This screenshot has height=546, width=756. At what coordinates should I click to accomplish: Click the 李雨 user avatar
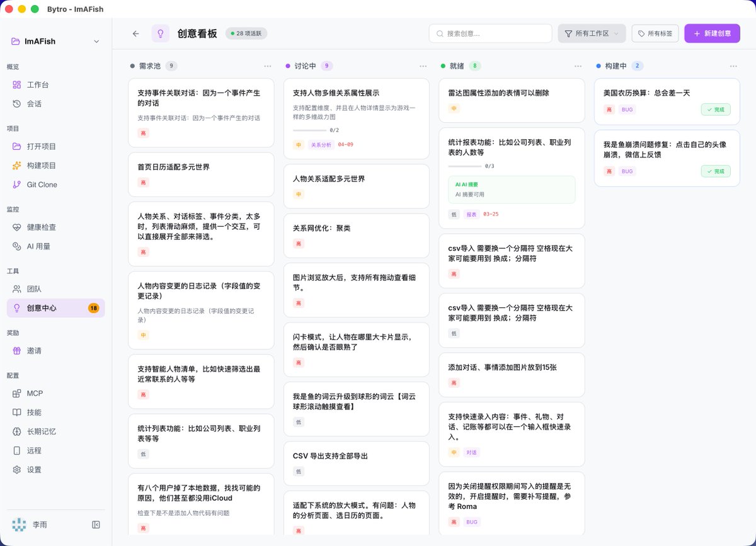pyautogui.click(x=20, y=525)
